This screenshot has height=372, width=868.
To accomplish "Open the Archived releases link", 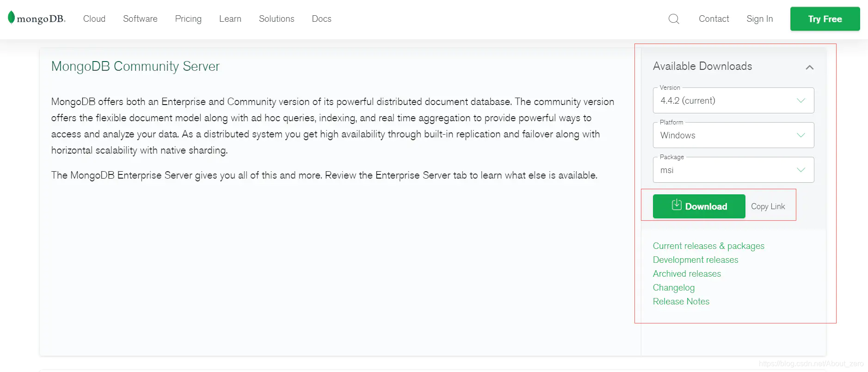I will (687, 273).
